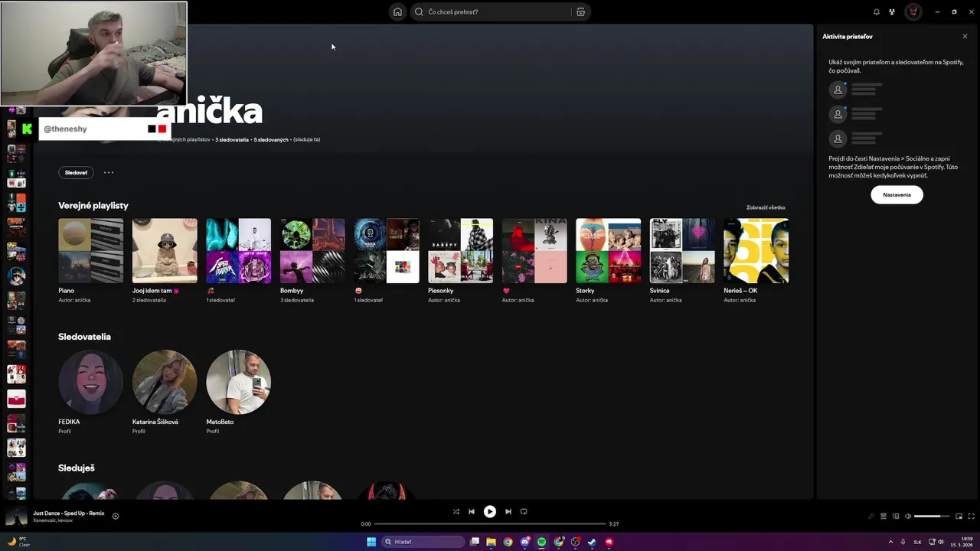Mute the volume speaker icon
Viewport: 980px width, 551px height.
[908, 517]
